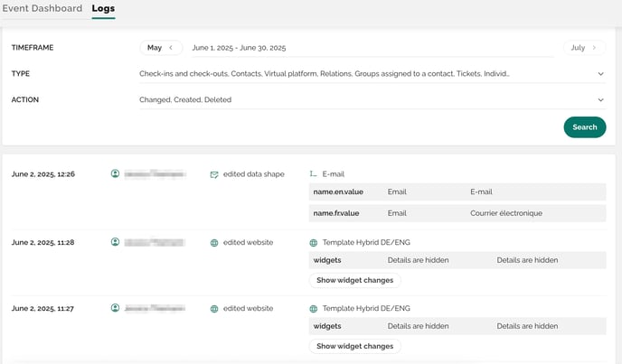This screenshot has width=622, height=364.
Task: Click the June 1 - June 30 date range field
Action: pyautogui.click(x=372, y=48)
